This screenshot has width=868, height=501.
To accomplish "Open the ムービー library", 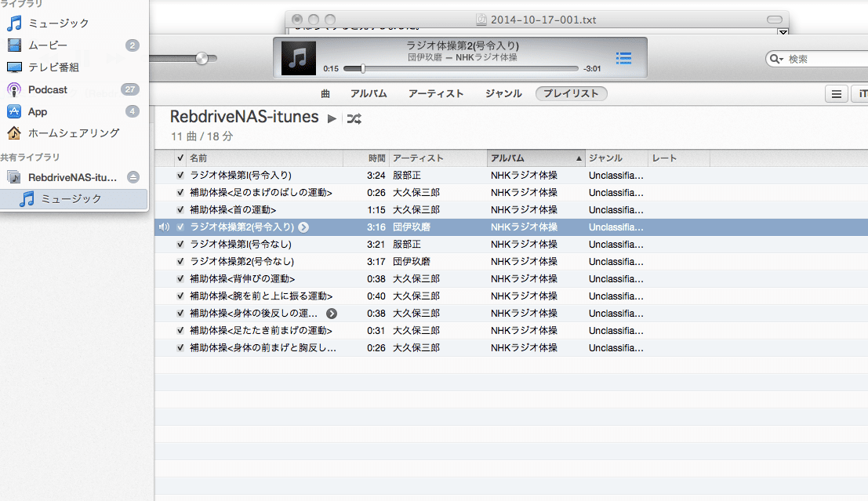I will 48,45.
